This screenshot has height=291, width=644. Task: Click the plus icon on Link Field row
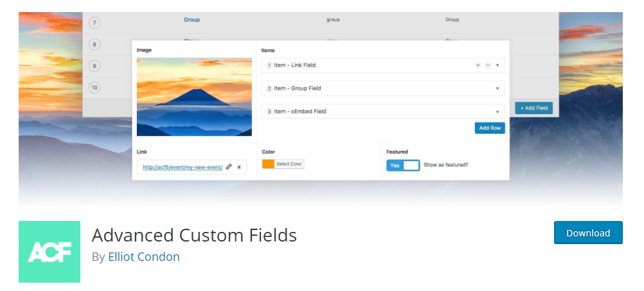478,66
